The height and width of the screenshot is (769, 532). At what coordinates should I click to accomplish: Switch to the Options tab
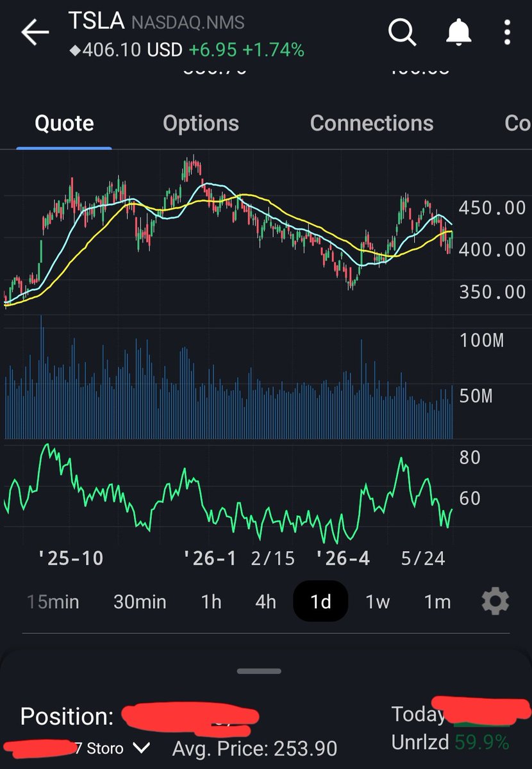(201, 123)
